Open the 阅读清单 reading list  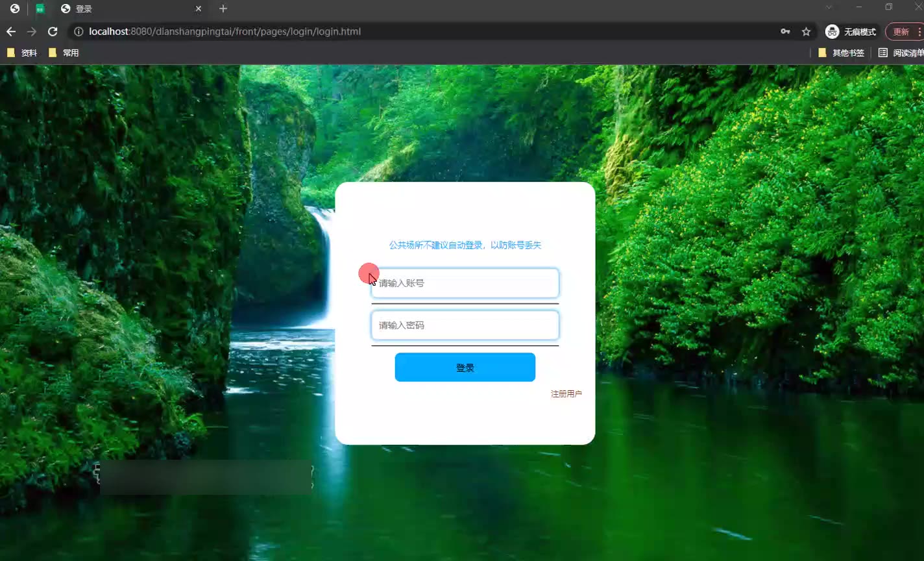coord(901,53)
